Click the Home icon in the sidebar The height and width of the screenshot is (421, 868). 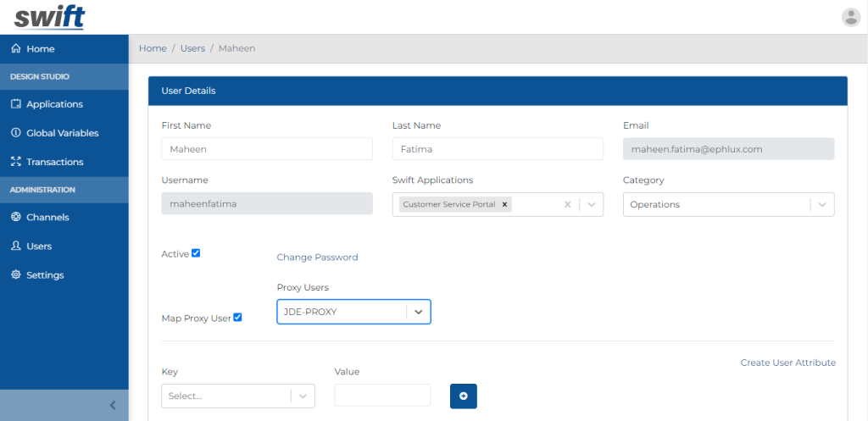click(15, 49)
